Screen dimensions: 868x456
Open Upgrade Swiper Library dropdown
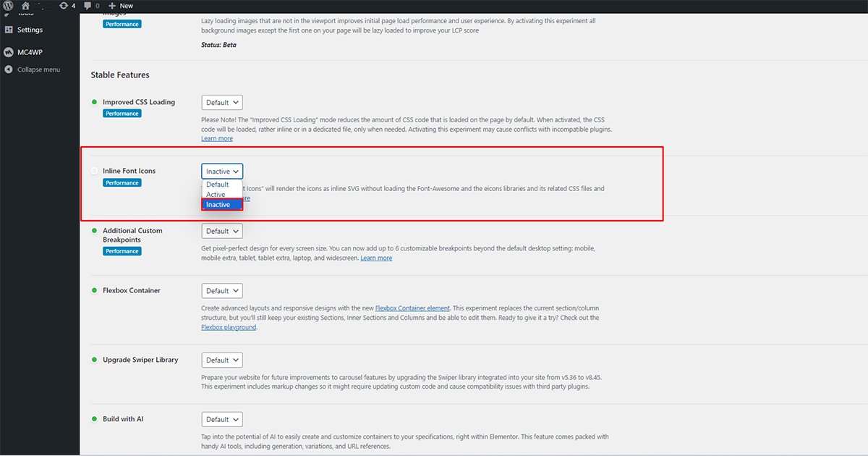[222, 360]
